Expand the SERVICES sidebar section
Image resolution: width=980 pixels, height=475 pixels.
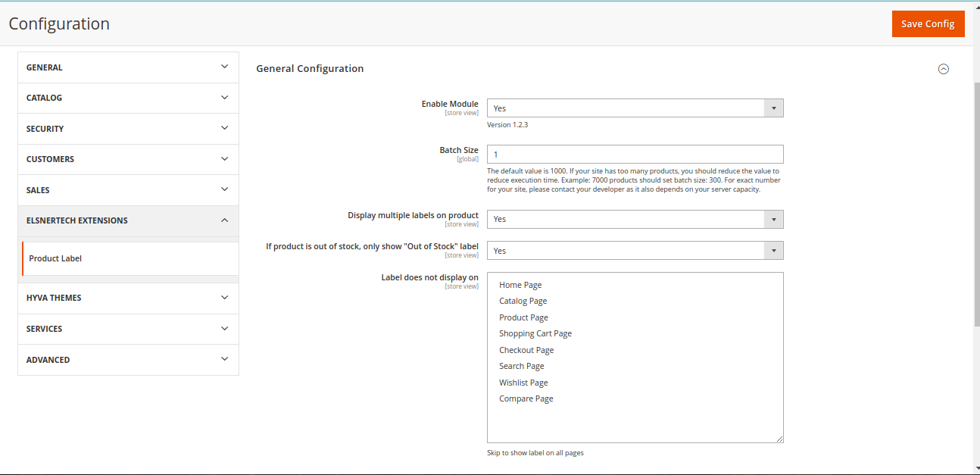(x=128, y=329)
